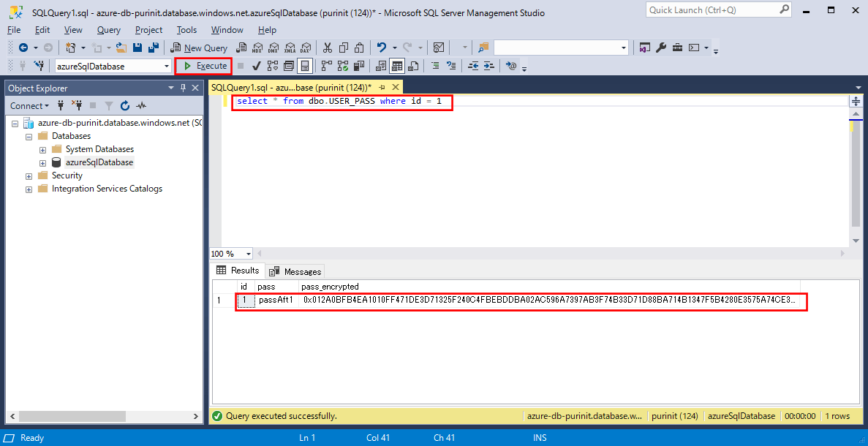Parse the query with the checkmark icon
Viewport: 868px width, 446px height.
pos(256,66)
